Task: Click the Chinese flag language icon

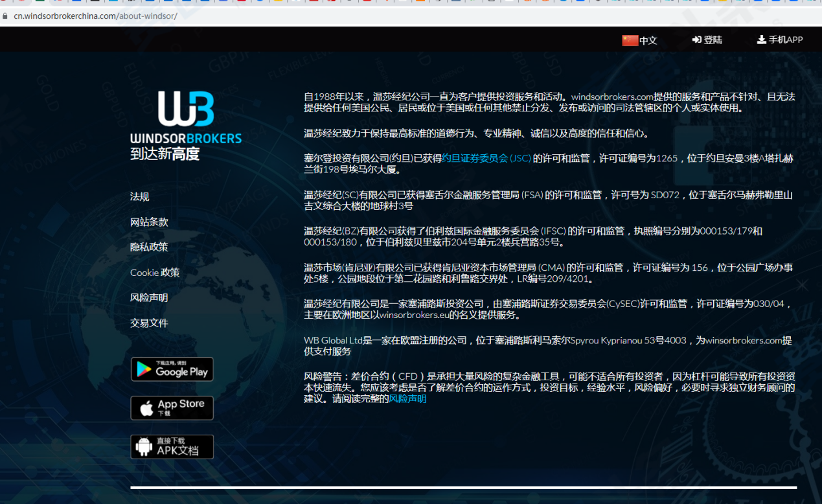Action: pos(630,40)
